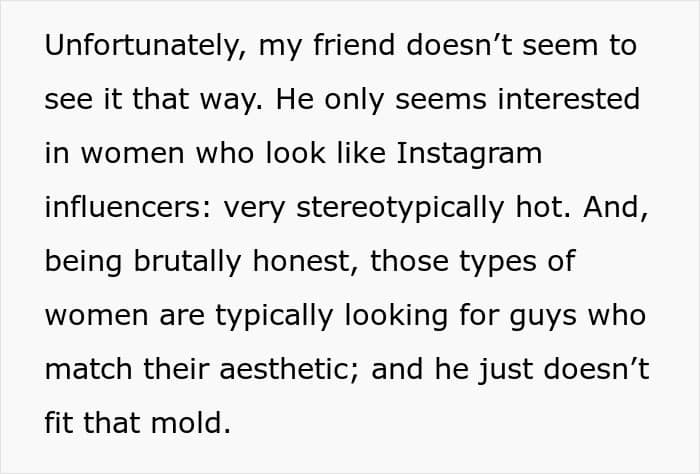Click the word "interested" in the text
The image size is (700, 474).
click(578, 100)
